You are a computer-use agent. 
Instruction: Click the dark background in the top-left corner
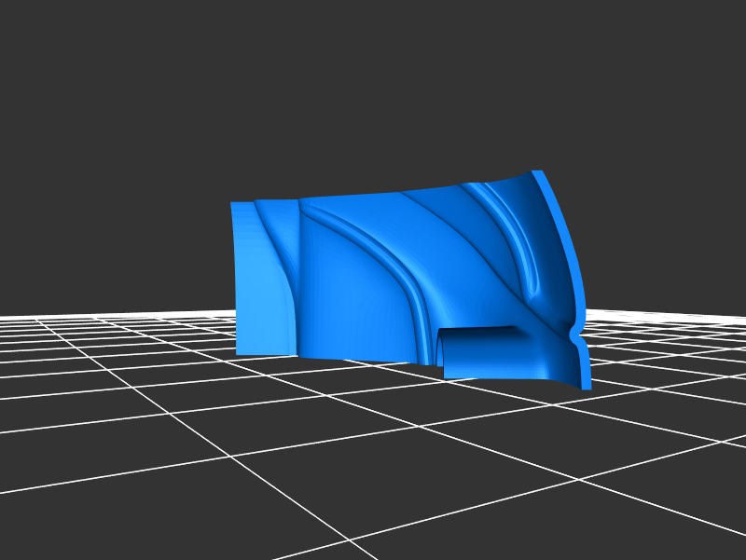[x=37, y=37]
